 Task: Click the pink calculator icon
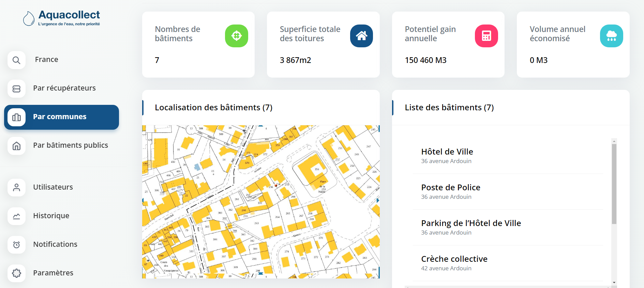[486, 36]
